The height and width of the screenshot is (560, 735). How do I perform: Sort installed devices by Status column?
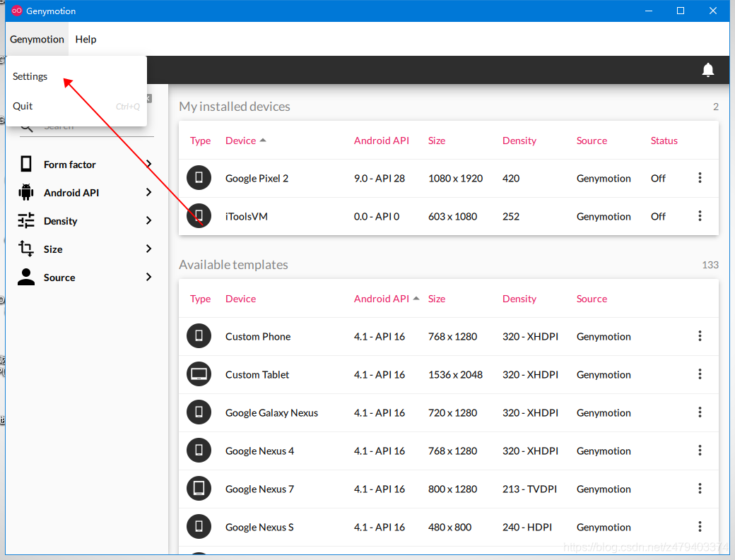coord(664,141)
